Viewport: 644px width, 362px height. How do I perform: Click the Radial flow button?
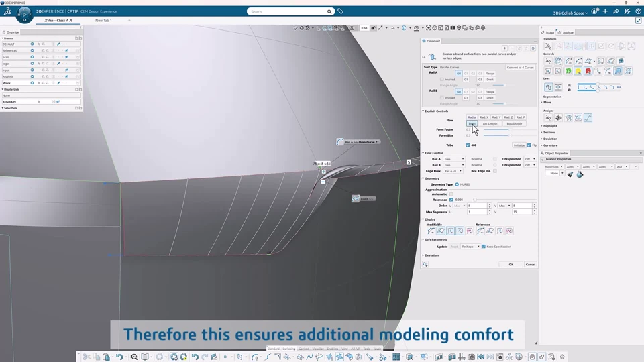click(472, 117)
